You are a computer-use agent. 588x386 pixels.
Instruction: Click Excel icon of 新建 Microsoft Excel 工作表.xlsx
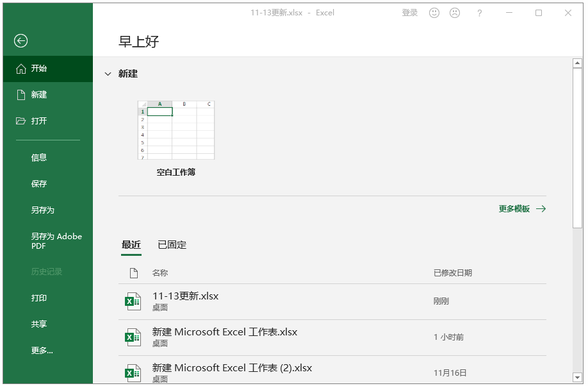[x=133, y=337]
